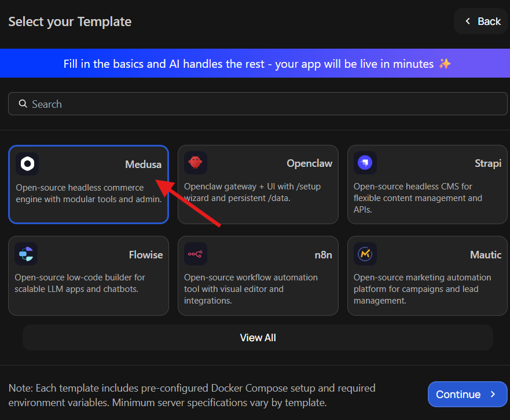Click the Medusa logo icon
Viewport: 510px width, 420px height.
[27, 164]
